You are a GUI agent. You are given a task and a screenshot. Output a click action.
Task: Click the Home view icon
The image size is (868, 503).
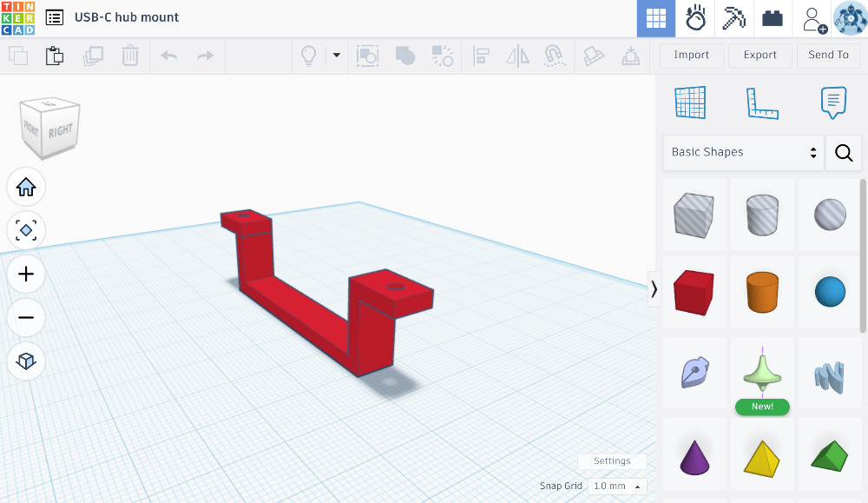click(x=26, y=187)
